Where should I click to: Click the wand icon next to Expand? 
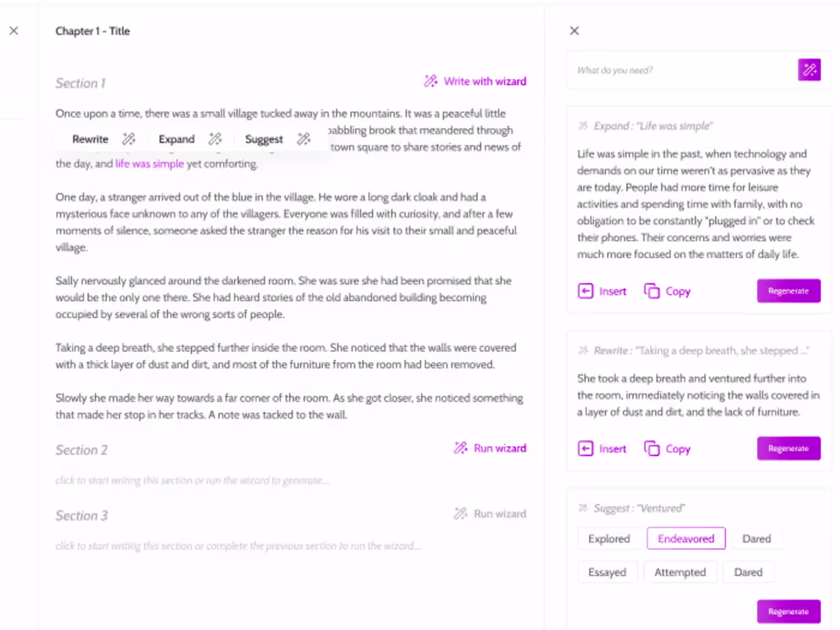point(215,139)
